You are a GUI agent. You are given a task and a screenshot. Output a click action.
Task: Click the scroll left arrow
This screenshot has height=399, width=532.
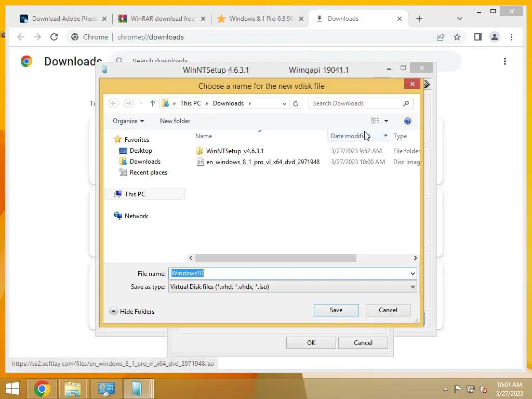pyautogui.click(x=191, y=258)
